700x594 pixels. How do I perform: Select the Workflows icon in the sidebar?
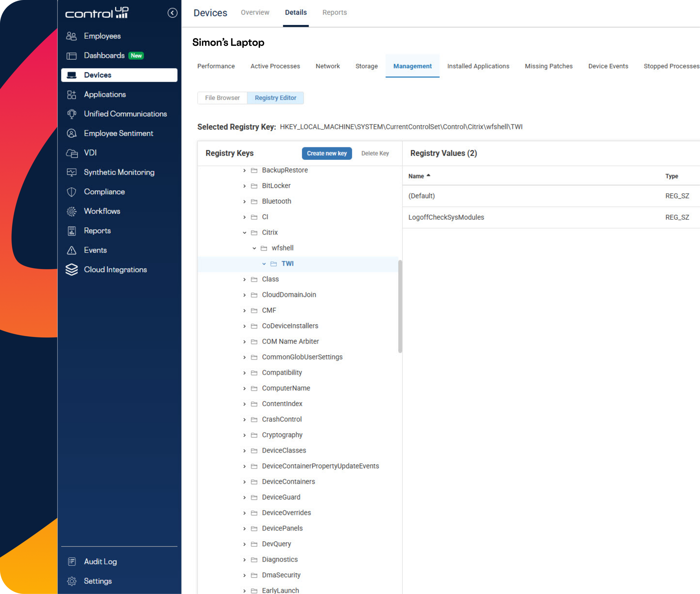coord(71,211)
